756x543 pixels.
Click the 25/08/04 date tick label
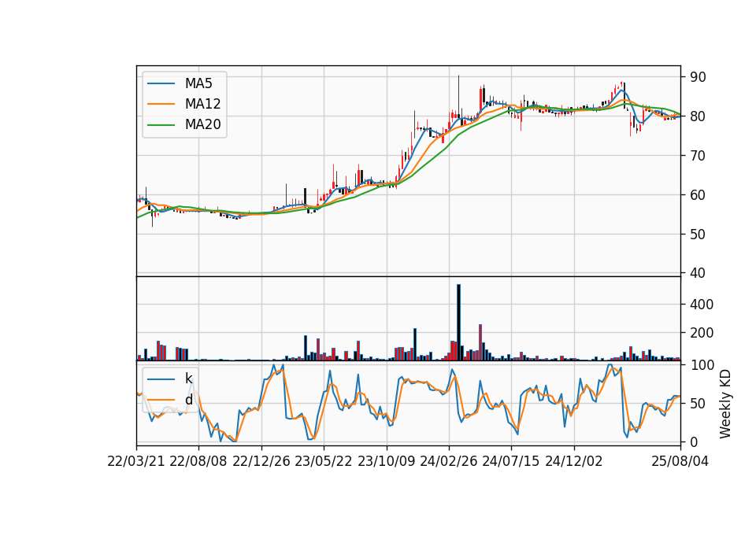point(680,461)
